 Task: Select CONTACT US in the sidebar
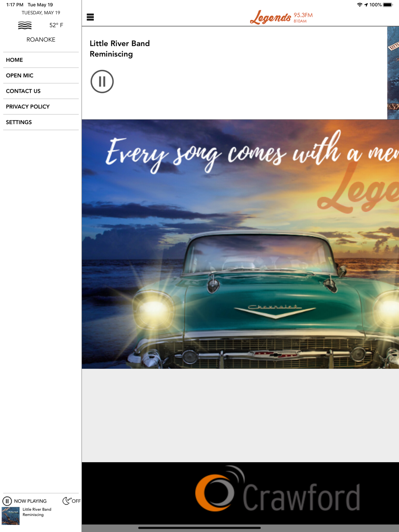coord(41,91)
